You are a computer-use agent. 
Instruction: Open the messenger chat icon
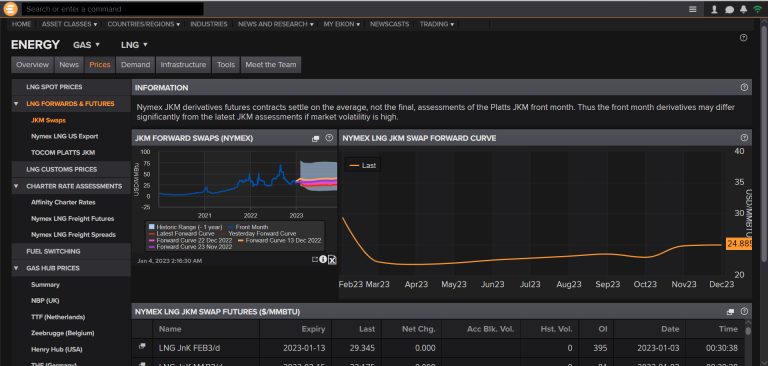click(729, 9)
